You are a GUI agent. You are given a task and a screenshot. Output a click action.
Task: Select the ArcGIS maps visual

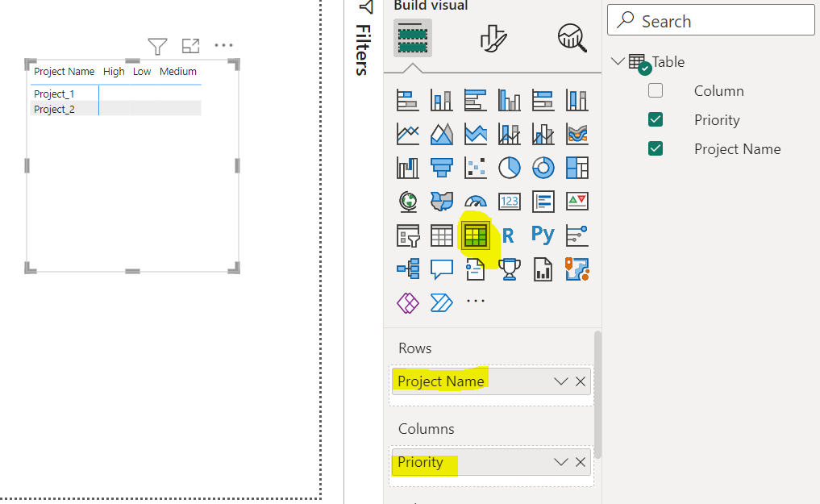[576, 269]
